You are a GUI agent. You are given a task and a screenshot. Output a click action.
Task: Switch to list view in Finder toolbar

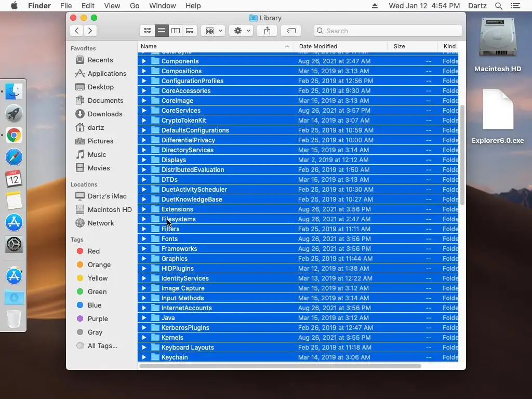tap(162, 31)
